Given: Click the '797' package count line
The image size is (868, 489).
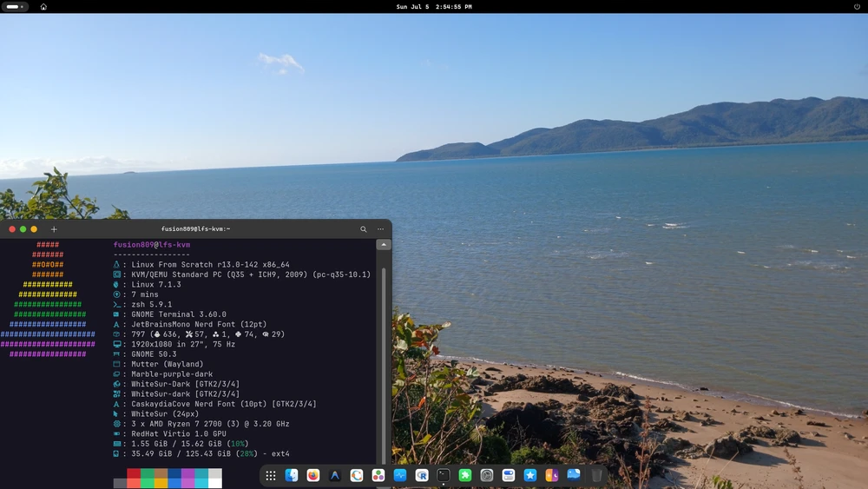Looking at the screenshot, I should click(x=207, y=334).
